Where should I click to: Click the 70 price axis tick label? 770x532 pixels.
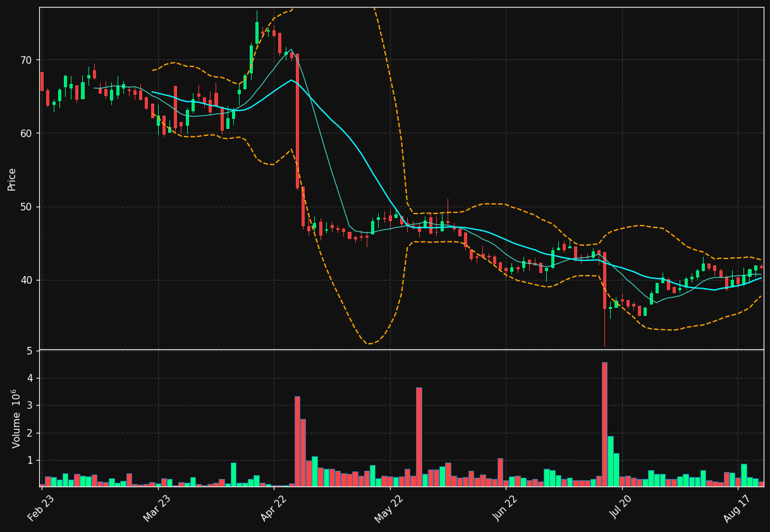pos(26,60)
